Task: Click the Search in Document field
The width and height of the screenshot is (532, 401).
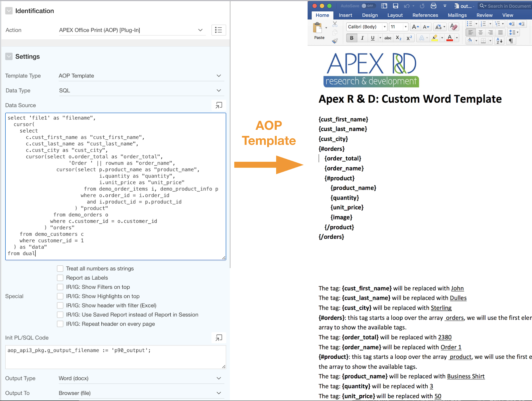Action: 505,6
